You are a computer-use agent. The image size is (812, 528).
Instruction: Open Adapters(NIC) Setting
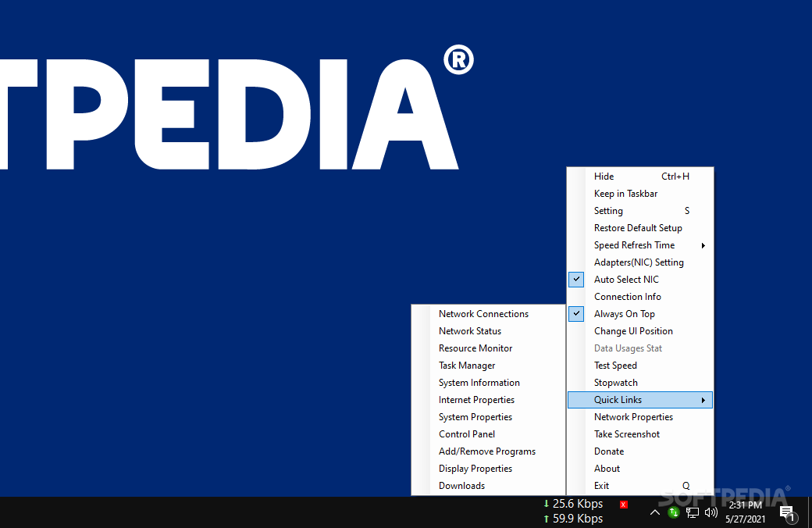(x=640, y=262)
